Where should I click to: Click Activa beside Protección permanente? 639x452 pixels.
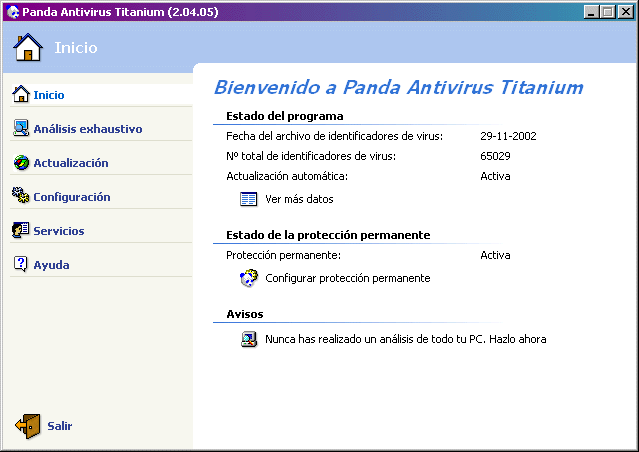pyautogui.click(x=495, y=255)
